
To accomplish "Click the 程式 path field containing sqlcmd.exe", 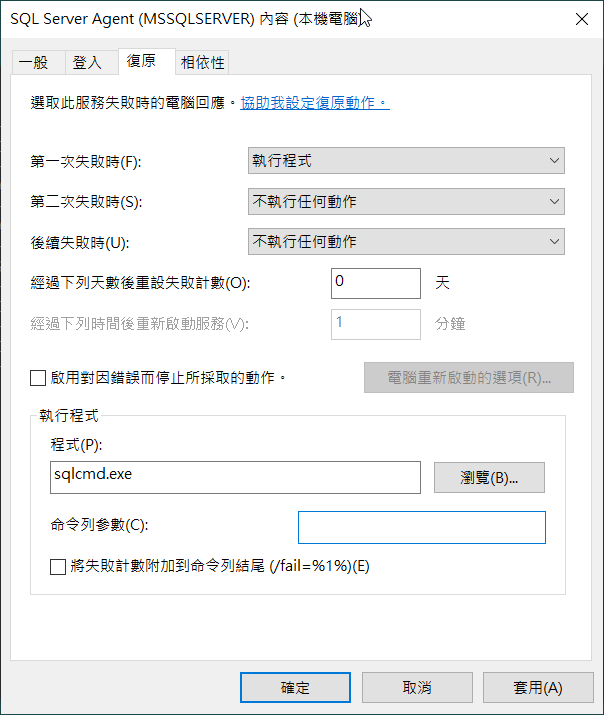I will tap(235, 477).
